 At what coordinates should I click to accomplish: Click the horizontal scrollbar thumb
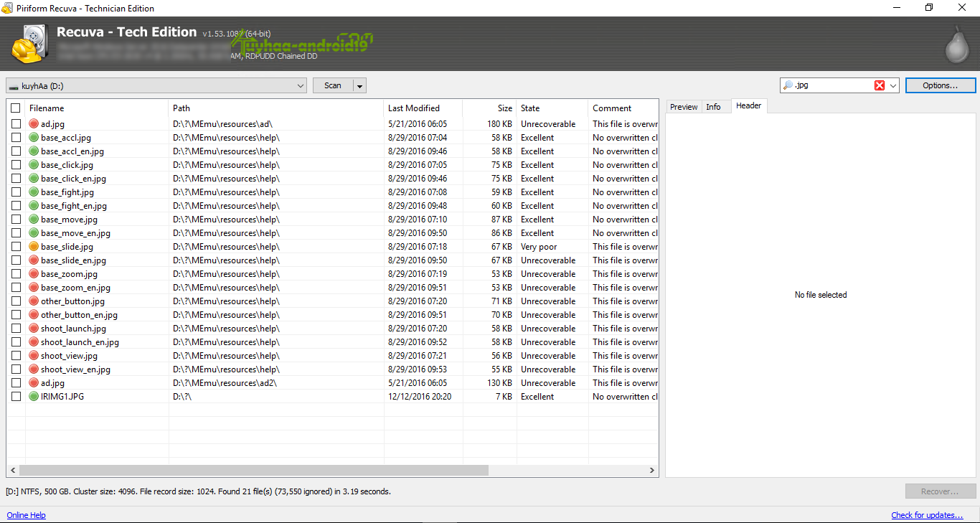[254, 471]
